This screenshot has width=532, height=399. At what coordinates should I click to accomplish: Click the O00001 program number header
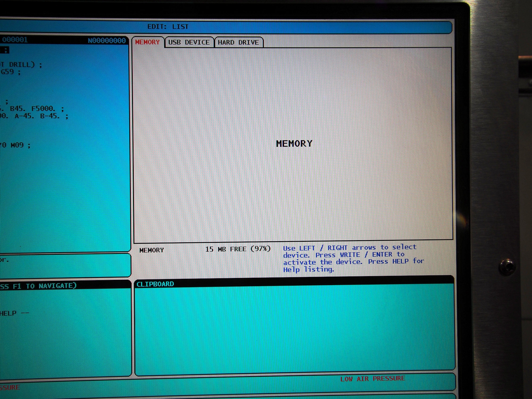15,40
